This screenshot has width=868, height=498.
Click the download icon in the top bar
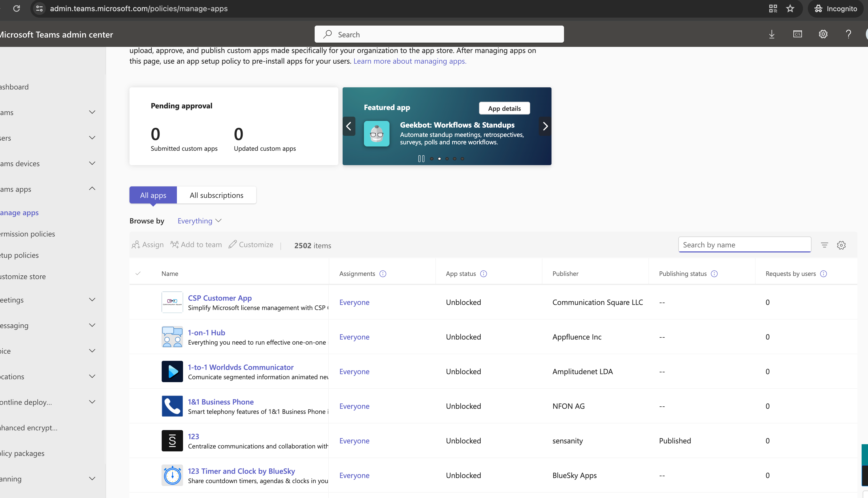click(772, 34)
